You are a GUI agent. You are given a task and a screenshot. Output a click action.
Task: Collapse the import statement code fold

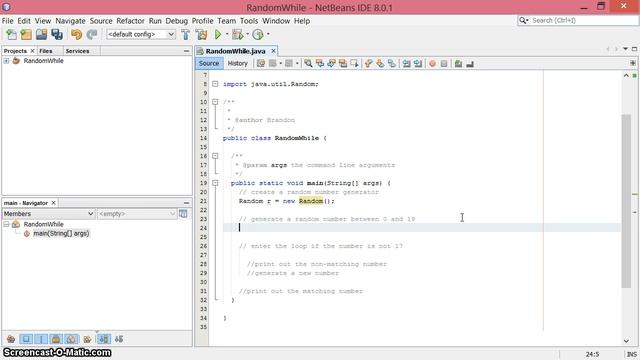tap(215, 84)
